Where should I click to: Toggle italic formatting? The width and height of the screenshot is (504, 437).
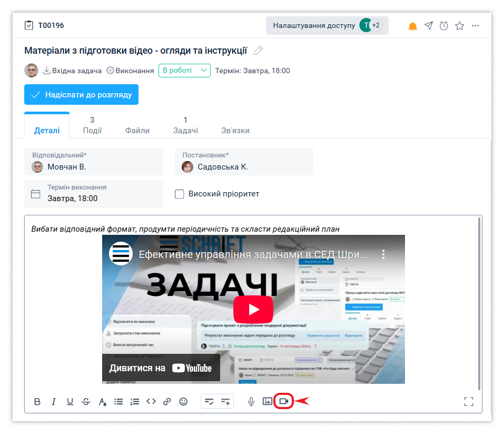[x=53, y=402]
